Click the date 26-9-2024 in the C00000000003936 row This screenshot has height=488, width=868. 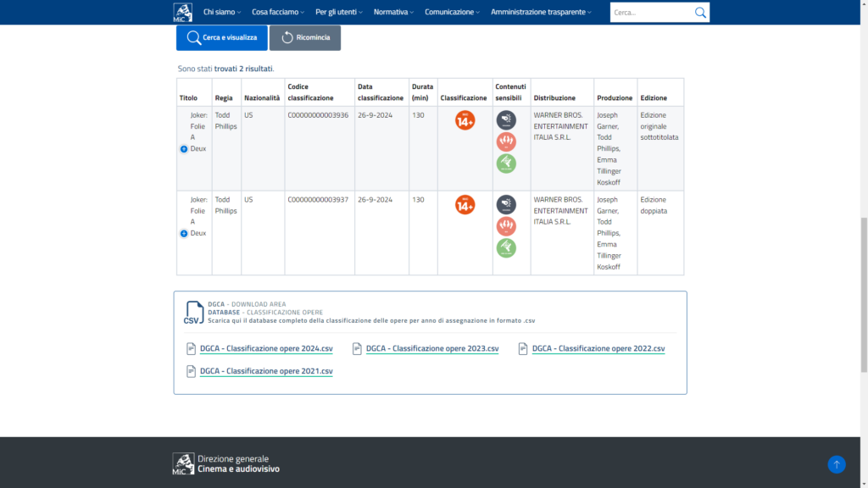click(x=375, y=115)
